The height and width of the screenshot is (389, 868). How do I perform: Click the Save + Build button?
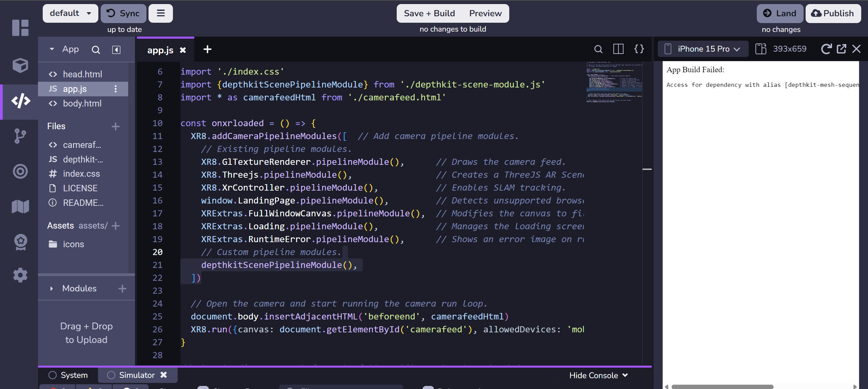coord(429,13)
